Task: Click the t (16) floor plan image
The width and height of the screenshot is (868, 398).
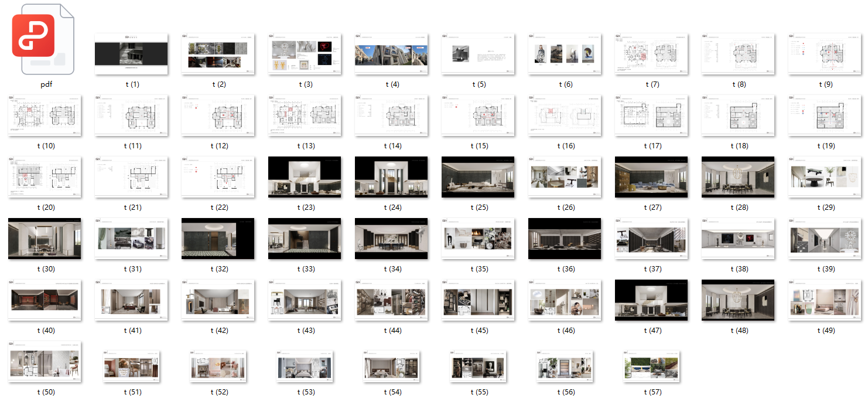Action: coord(565,115)
